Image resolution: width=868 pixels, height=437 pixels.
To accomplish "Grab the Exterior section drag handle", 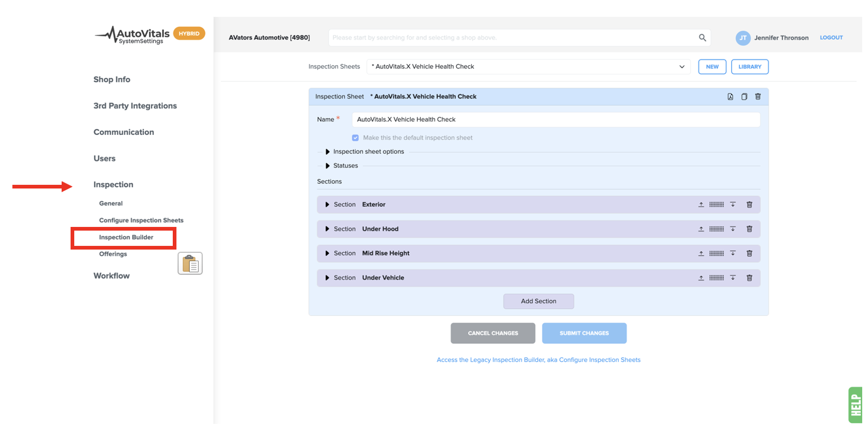I will click(x=716, y=204).
